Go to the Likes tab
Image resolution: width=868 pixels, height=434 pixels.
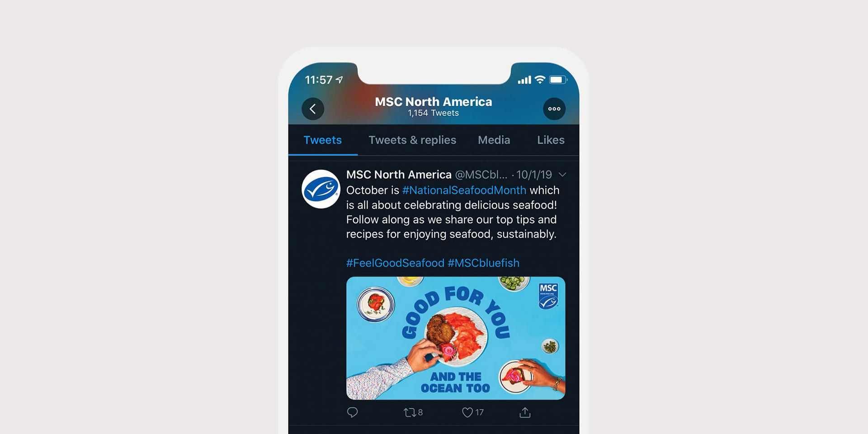pos(551,140)
